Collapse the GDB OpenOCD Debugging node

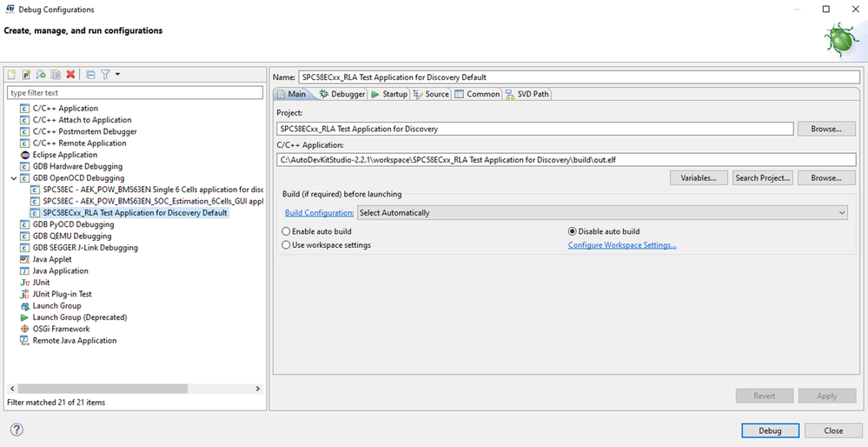pyautogui.click(x=13, y=177)
